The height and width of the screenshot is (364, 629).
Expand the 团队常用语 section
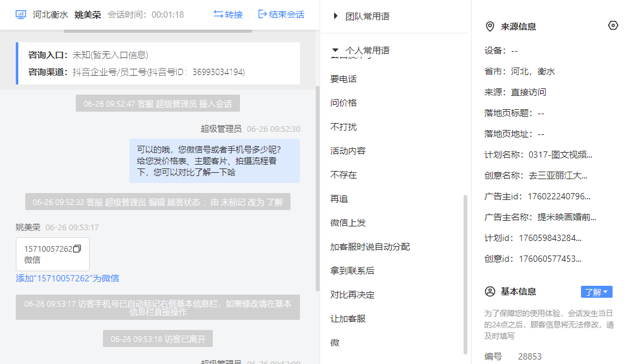[335, 16]
